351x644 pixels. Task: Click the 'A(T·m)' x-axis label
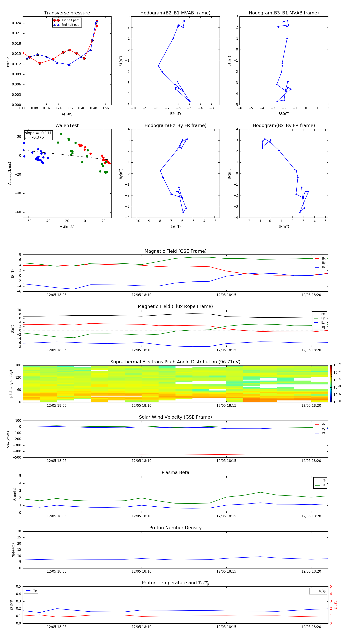(x=67, y=114)
